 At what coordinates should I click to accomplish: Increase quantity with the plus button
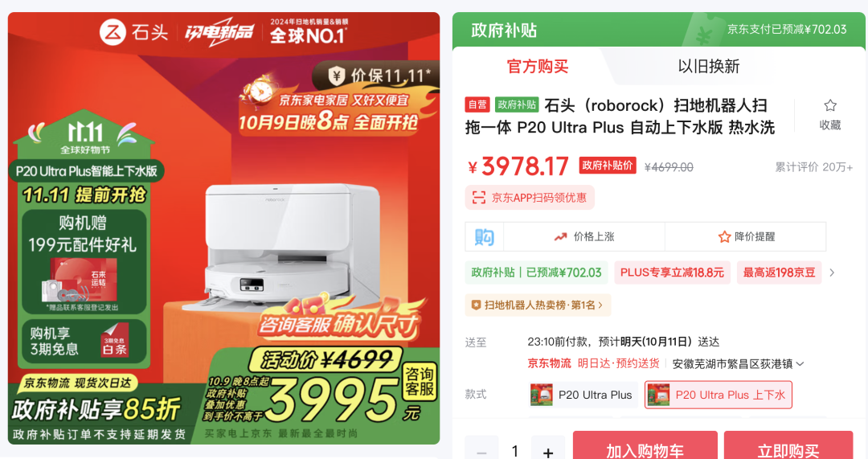(548, 449)
